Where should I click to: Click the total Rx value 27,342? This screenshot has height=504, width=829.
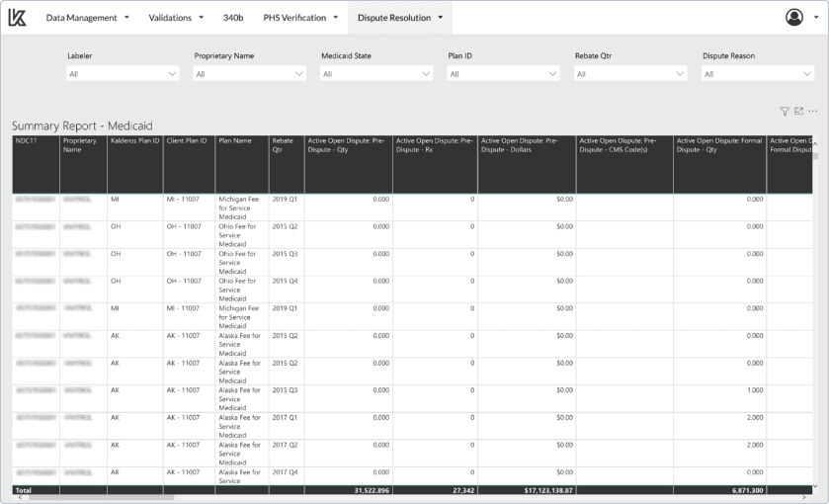pyautogui.click(x=463, y=491)
